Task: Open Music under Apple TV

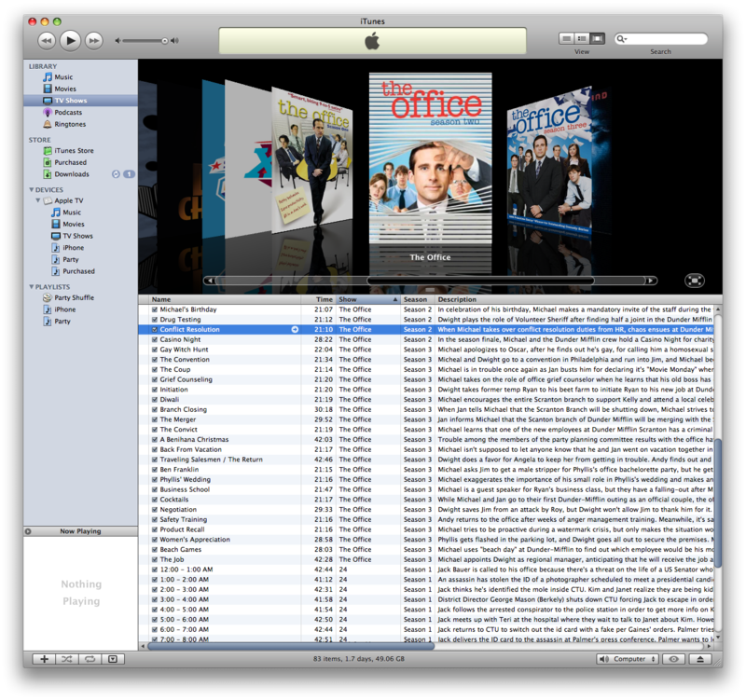Action: tap(72, 213)
